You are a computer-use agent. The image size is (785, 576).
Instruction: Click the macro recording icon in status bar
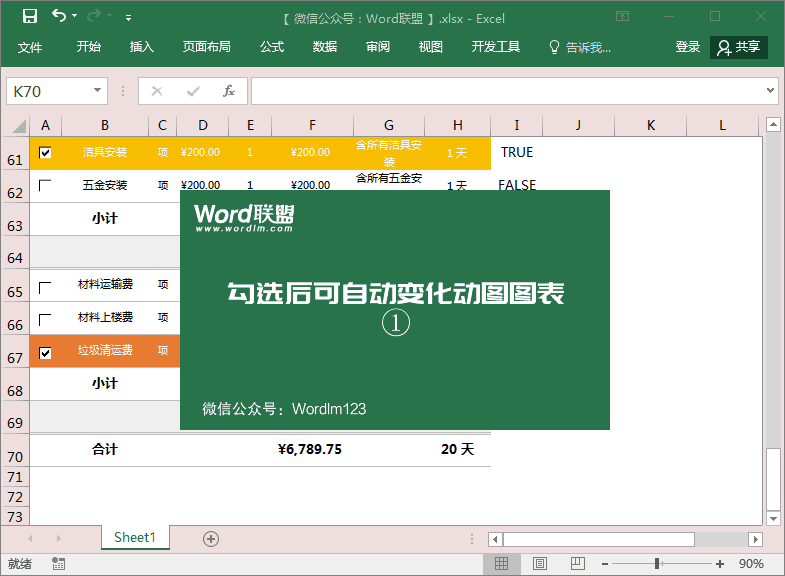[x=59, y=564]
